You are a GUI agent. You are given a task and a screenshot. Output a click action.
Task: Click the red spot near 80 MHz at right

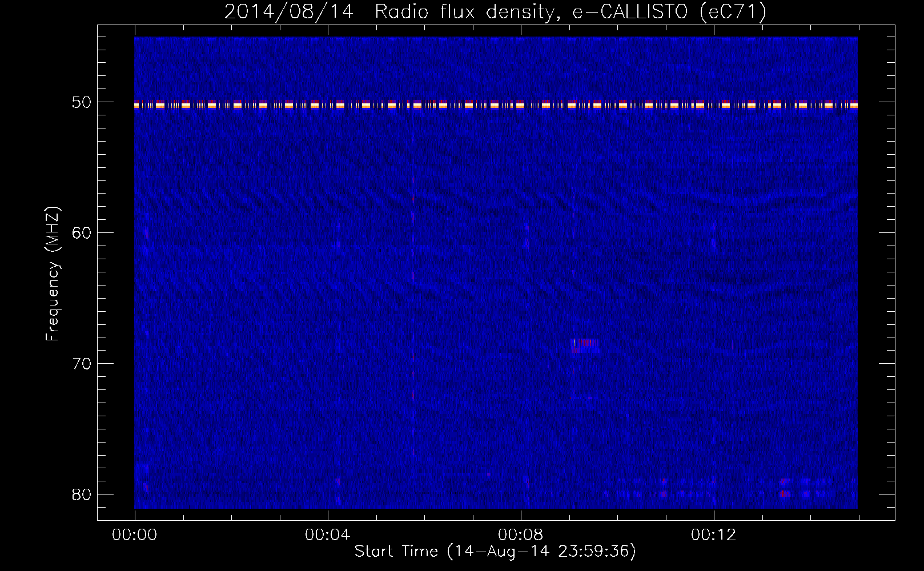[785, 493]
